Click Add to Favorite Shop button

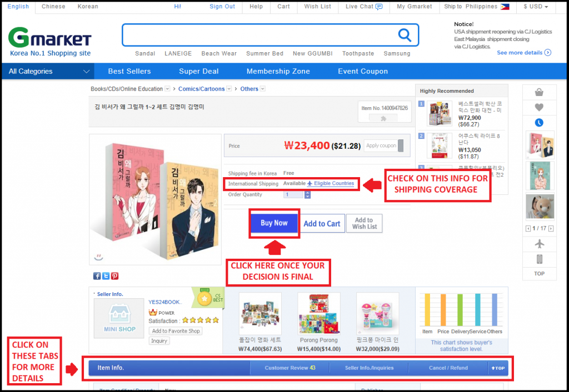tap(176, 331)
